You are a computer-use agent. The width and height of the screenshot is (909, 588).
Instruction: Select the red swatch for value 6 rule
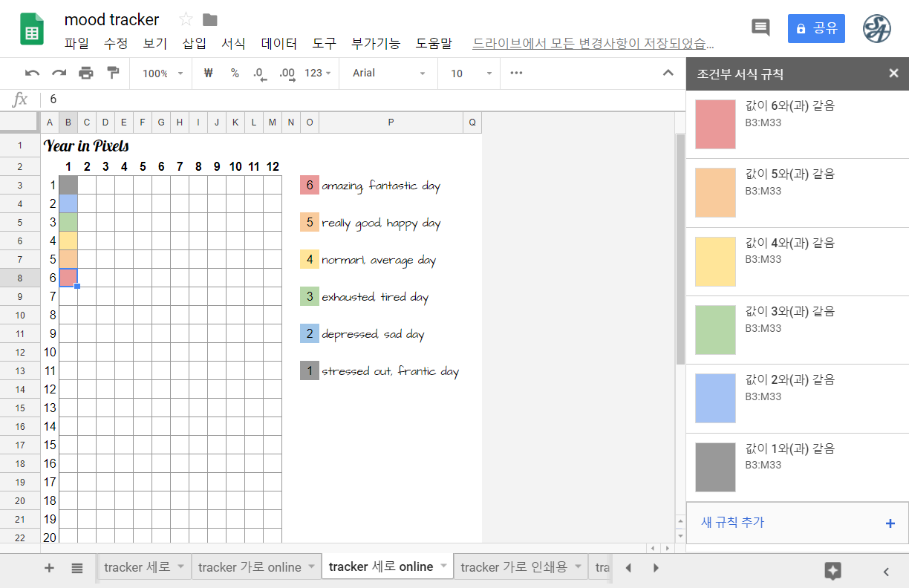[715, 124]
